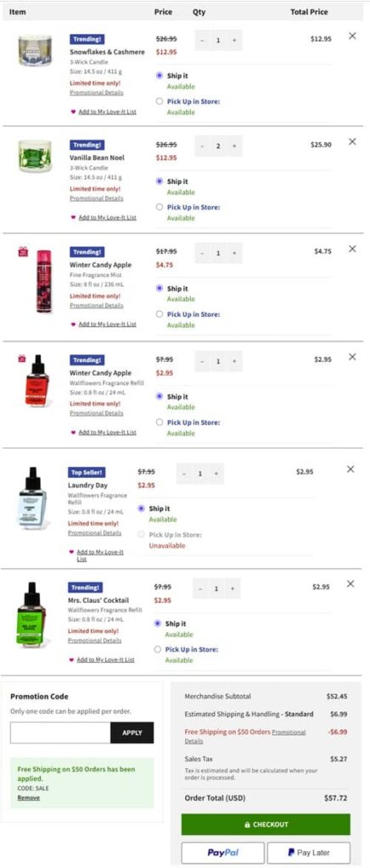The width and height of the screenshot is (370, 868).
Task: Click heart icon for Snowflakes & Cashmere
Action: pyautogui.click(x=73, y=112)
